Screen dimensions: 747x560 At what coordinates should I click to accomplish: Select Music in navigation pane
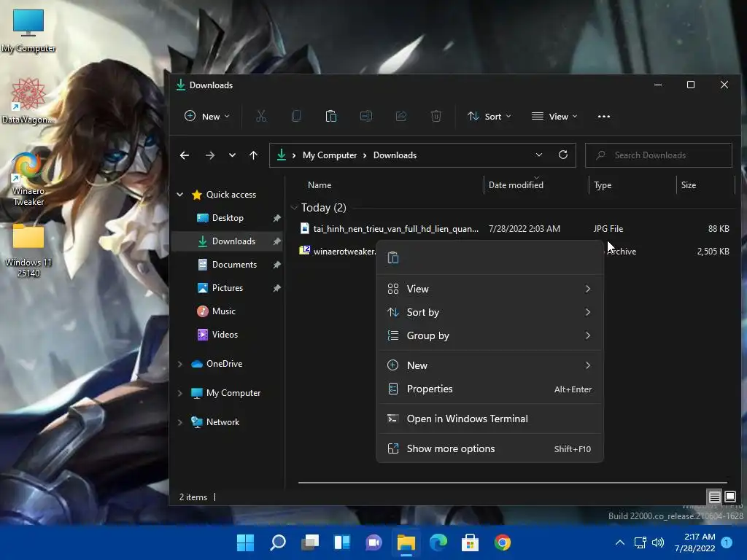227,311
